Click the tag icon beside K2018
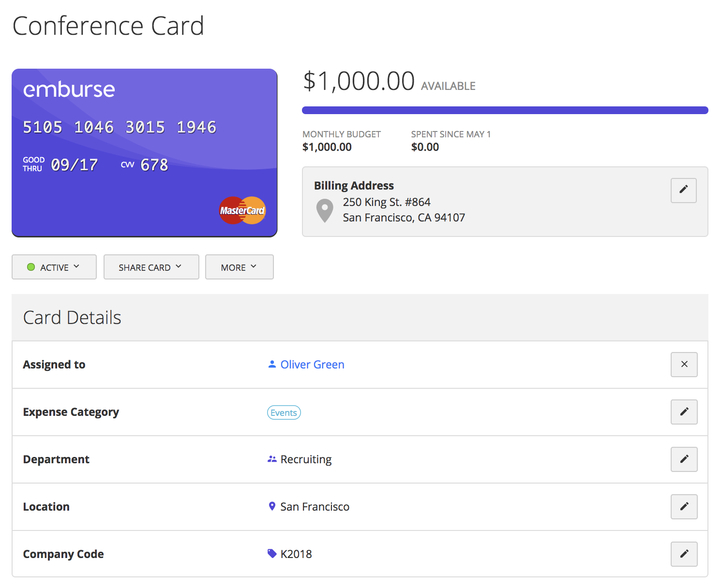Viewport: 721px width, 588px height. [x=272, y=554]
